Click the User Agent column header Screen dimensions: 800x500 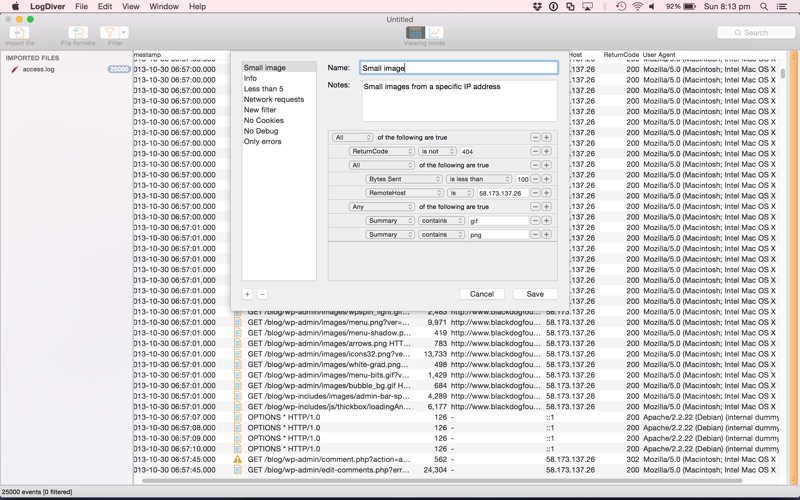click(659, 55)
